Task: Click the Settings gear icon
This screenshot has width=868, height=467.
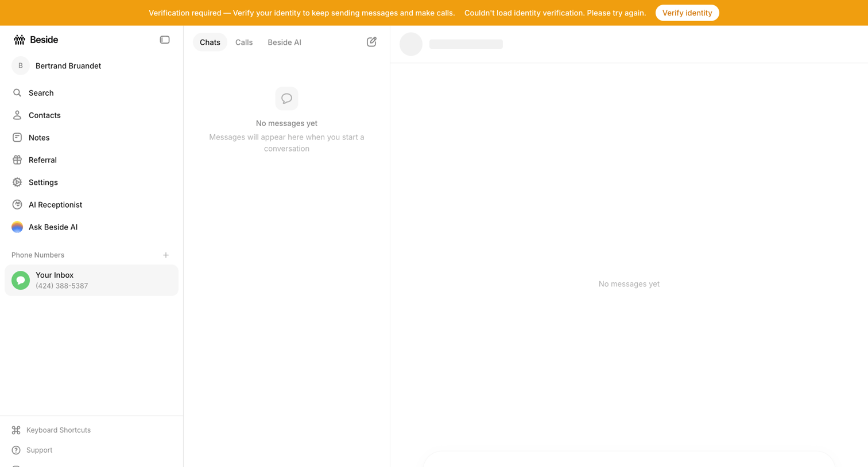Action: [17, 182]
